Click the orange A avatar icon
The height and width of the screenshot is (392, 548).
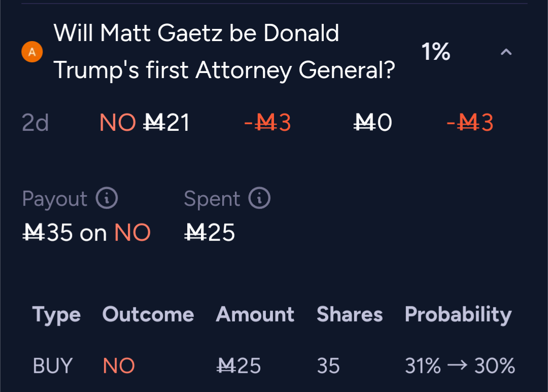32,52
